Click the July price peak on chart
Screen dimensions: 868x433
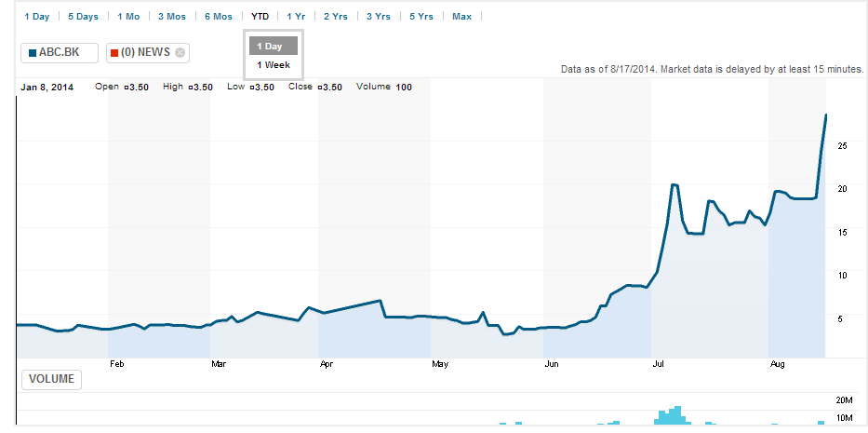[x=674, y=184]
